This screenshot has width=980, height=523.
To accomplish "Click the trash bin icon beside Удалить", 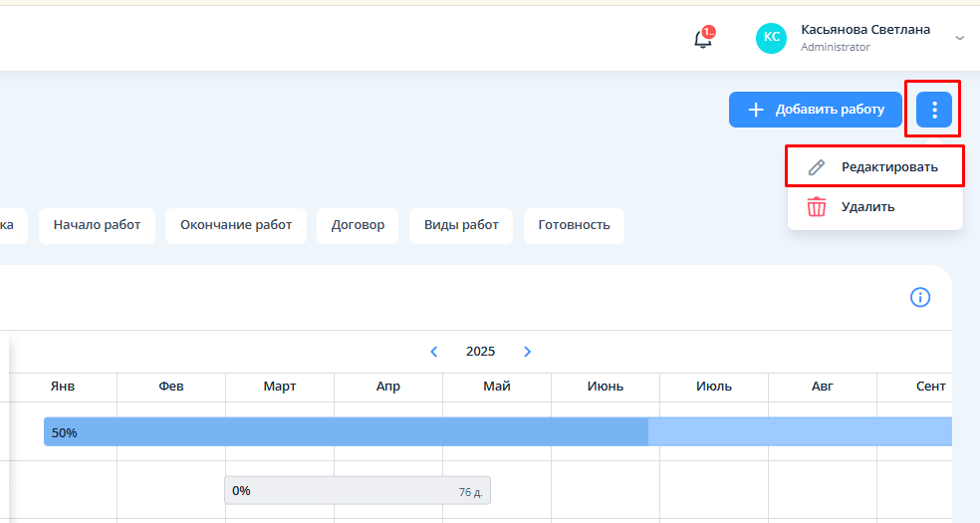I will click(x=817, y=207).
